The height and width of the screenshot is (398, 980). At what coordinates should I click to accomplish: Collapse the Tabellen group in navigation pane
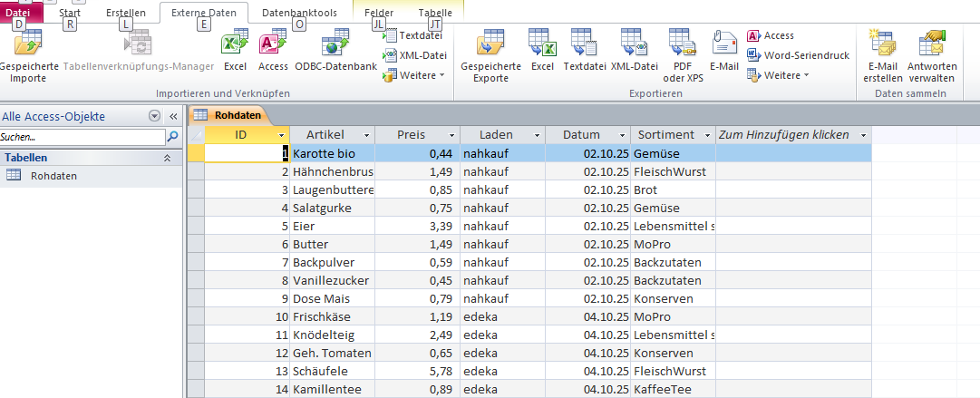(167, 158)
